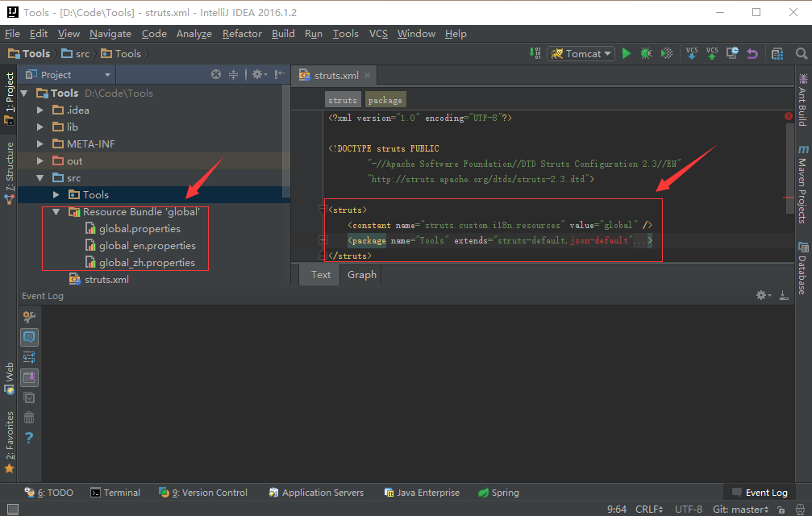Expand the .idea folder
This screenshot has height=516, width=812.
click(x=40, y=110)
